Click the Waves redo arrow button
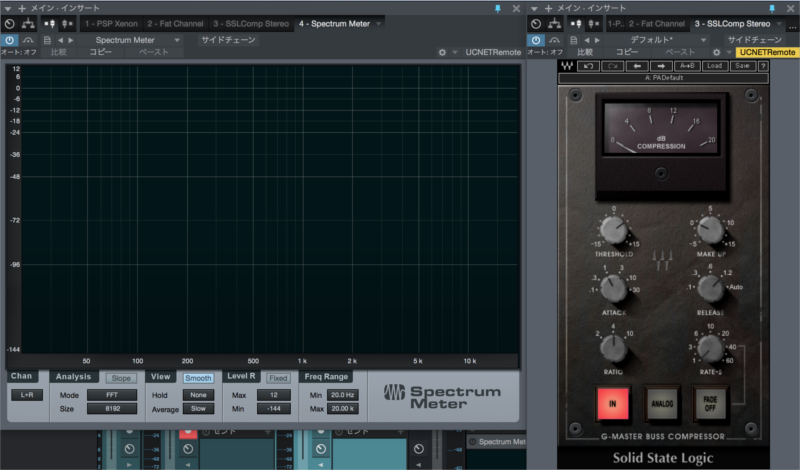 pos(613,66)
